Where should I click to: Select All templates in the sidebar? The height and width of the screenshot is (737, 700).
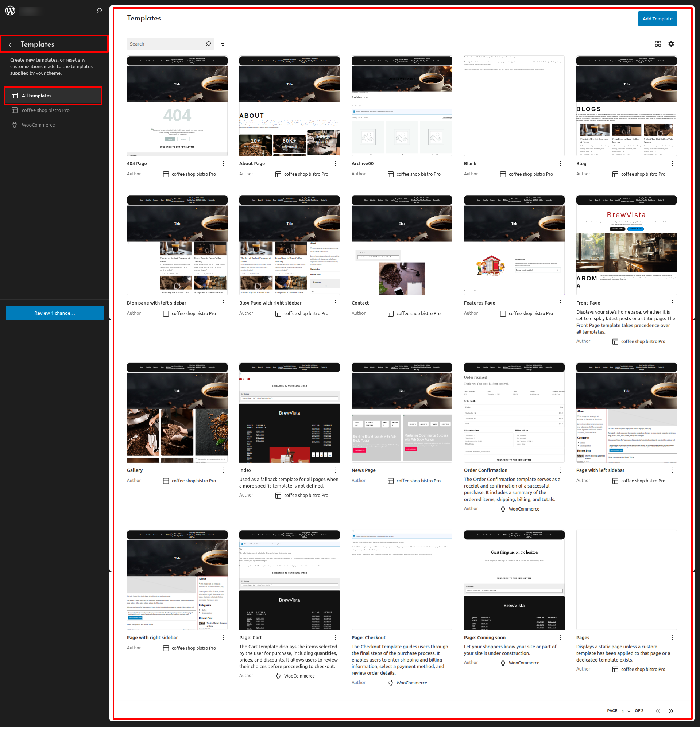pos(53,96)
